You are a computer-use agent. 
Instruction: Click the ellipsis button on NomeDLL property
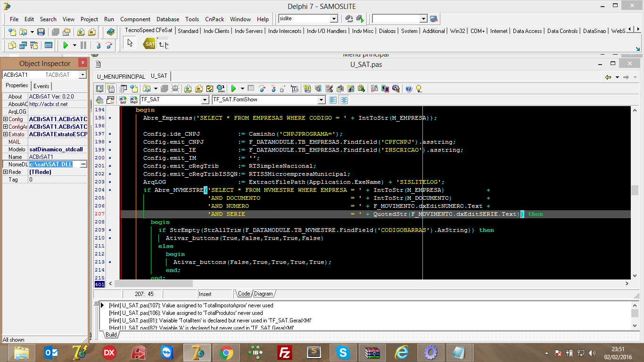click(x=83, y=165)
